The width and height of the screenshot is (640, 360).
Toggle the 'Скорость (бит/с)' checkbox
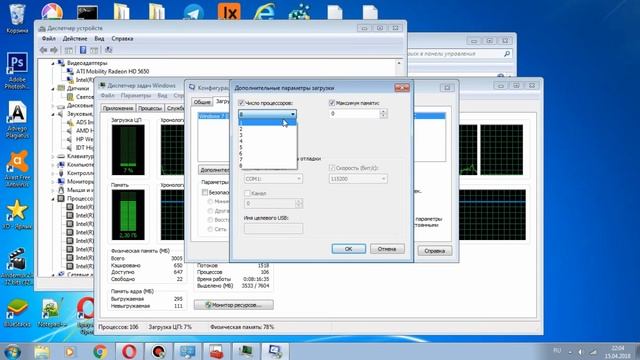pos(332,168)
